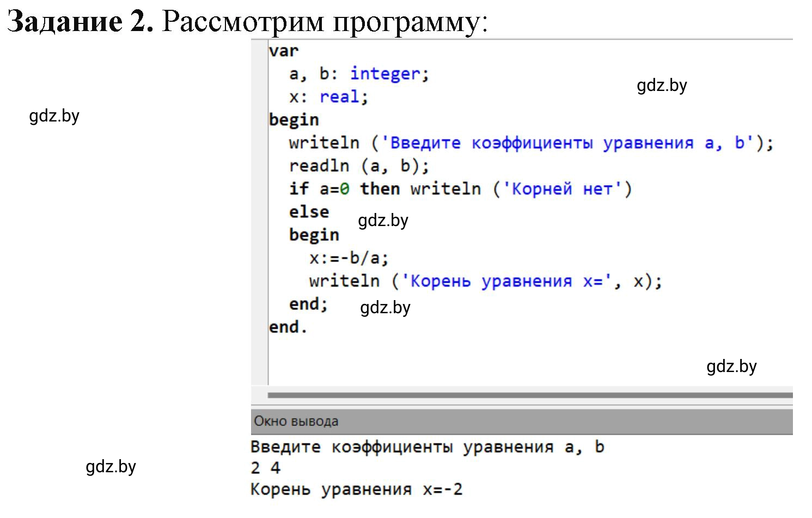The image size is (812, 518).
Task: Click the 'x:=-b/a;' assignment line
Action: click(349, 258)
